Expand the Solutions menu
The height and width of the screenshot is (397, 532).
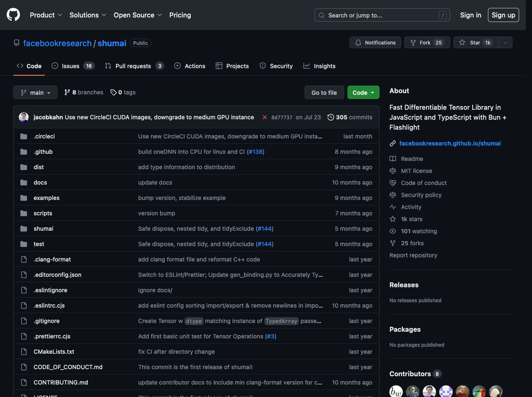(88, 15)
